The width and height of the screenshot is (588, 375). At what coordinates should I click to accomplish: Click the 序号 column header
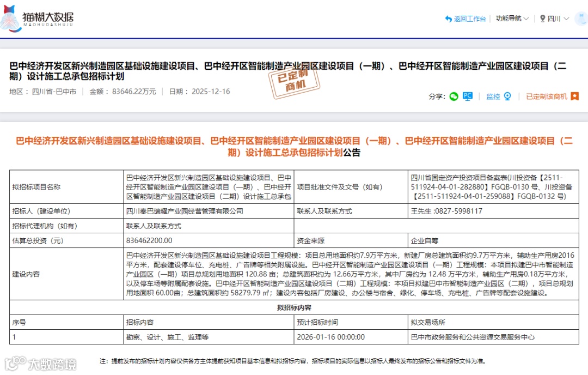point(66,323)
